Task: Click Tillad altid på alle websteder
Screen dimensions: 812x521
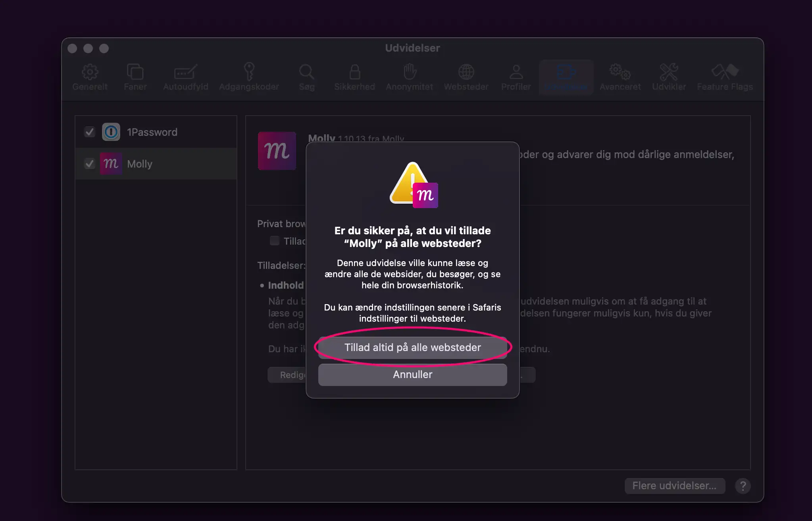Action: 412,347
